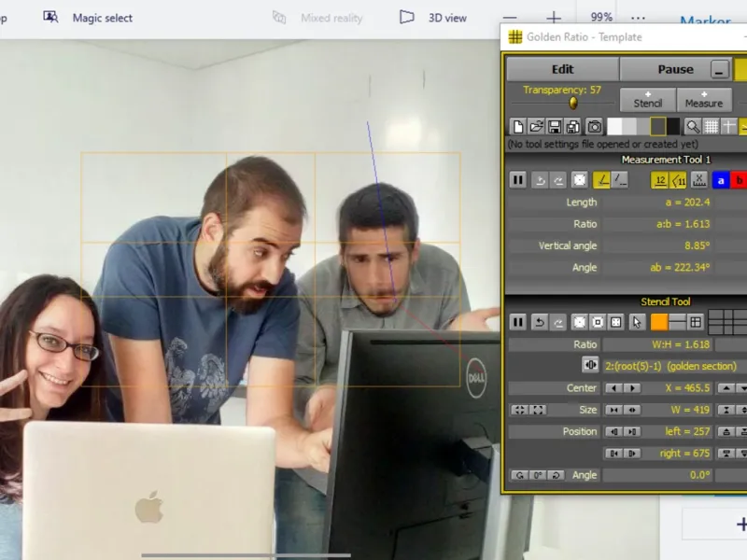The image size is (747, 560).
Task: Move stencil center up
Action: click(726, 388)
